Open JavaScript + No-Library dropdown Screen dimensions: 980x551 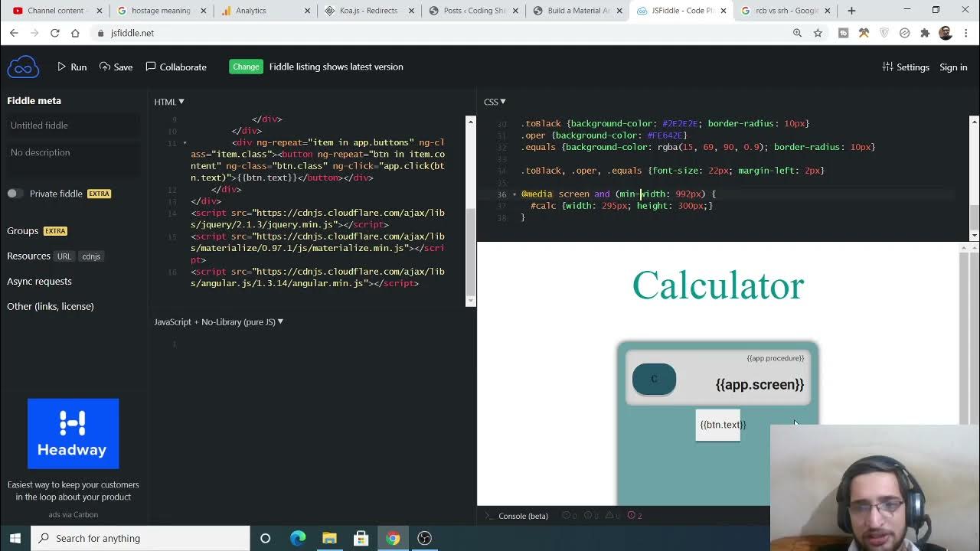[219, 322]
